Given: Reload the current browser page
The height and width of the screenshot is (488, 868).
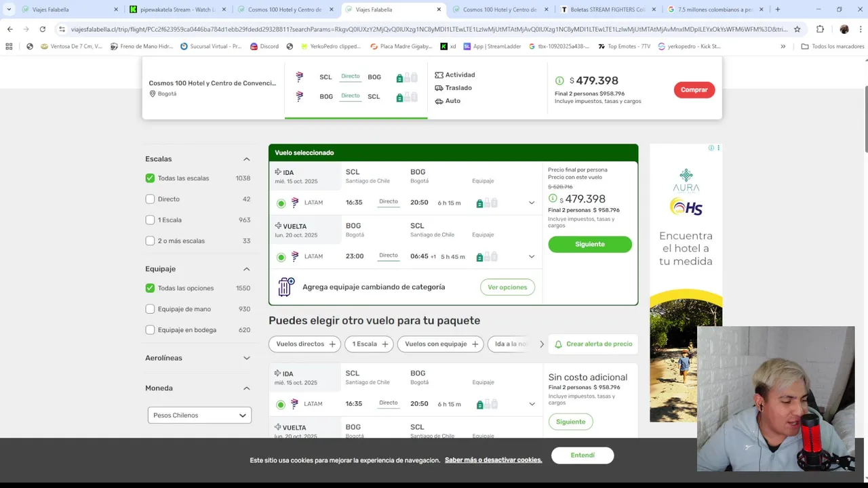Looking at the screenshot, I should pos(42,29).
